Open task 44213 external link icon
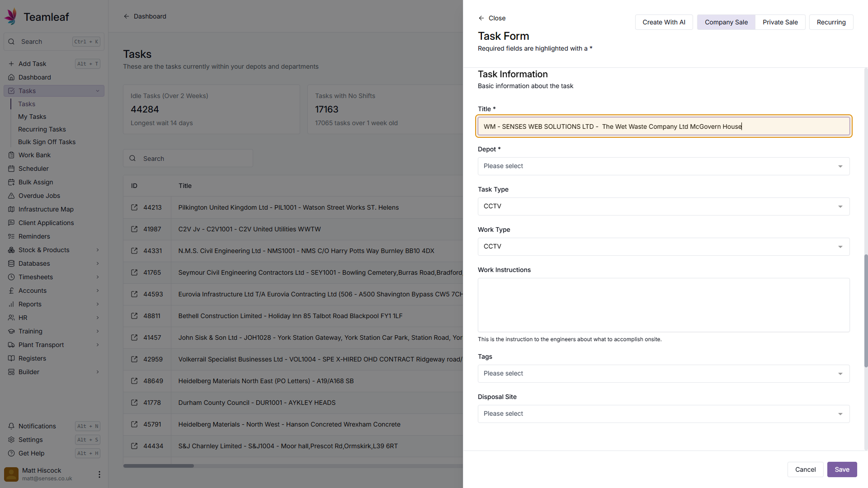This screenshot has width=868, height=488. click(134, 207)
